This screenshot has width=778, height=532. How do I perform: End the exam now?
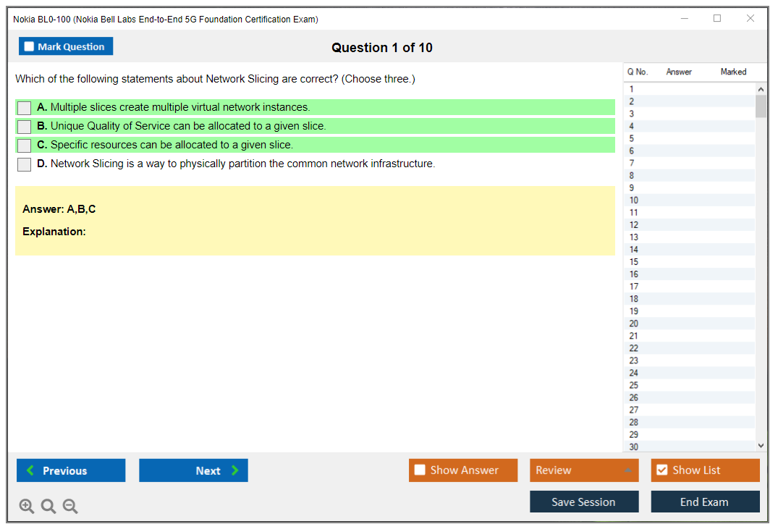tap(705, 502)
